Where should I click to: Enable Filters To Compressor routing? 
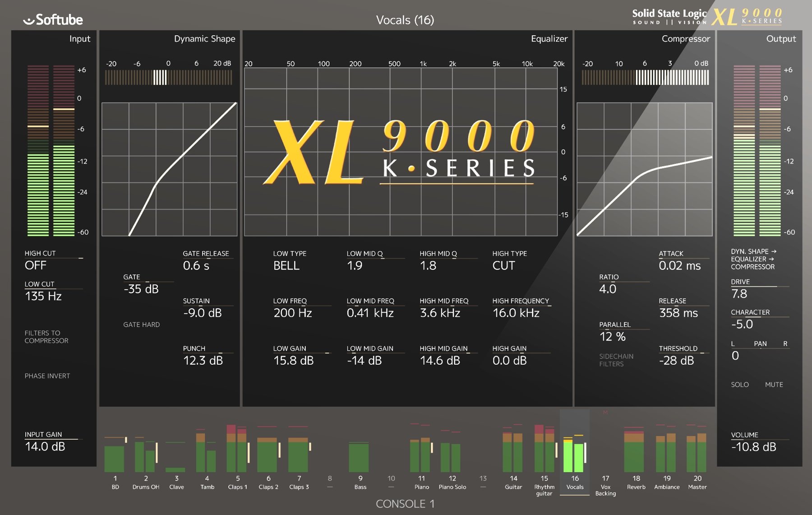(47, 337)
